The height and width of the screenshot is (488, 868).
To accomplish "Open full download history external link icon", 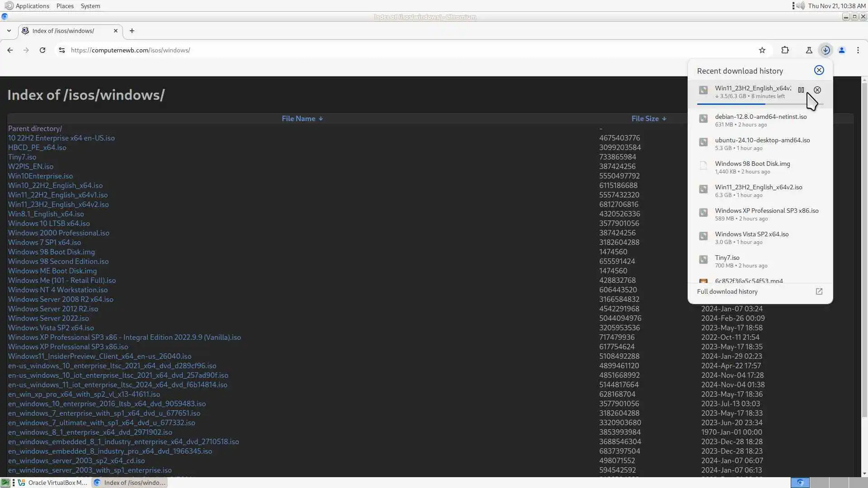I will click(819, 291).
